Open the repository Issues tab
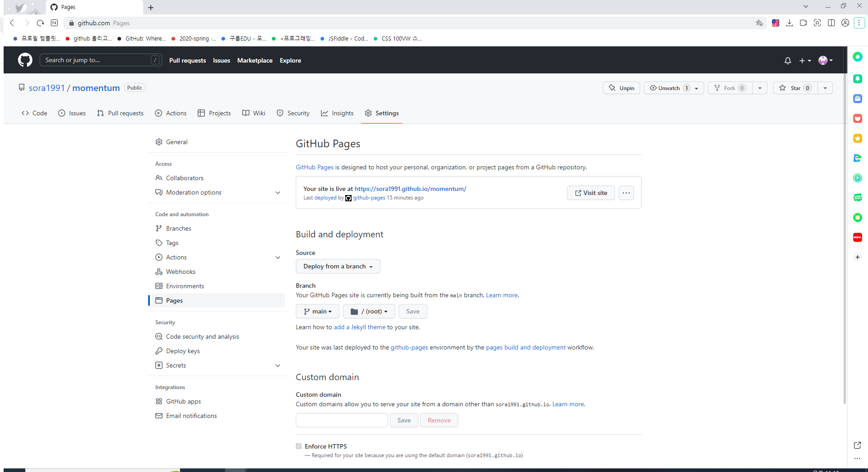The height and width of the screenshot is (472, 868). pyautogui.click(x=72, y=113)
